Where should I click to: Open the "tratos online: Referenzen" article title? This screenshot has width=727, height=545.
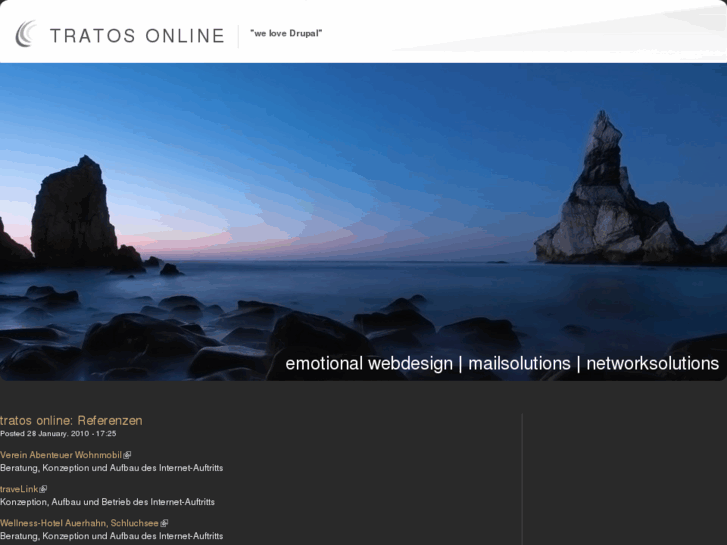71,420
